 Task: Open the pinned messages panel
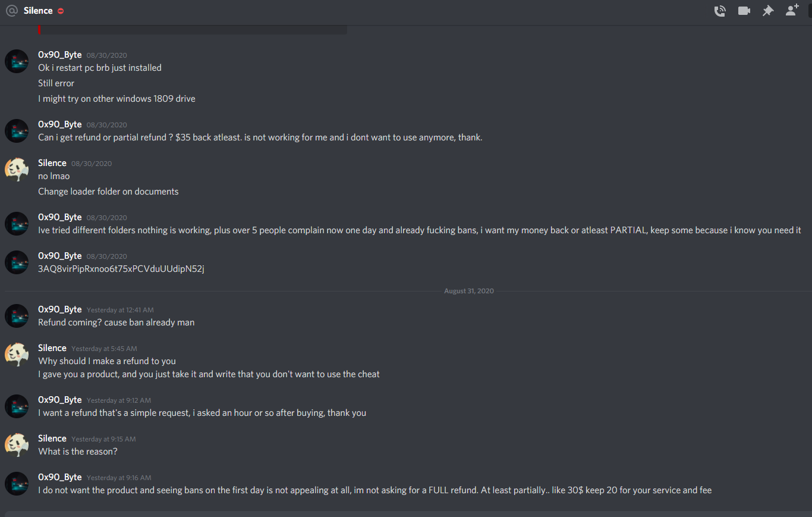pyautogui.click(x=767, y=11)
